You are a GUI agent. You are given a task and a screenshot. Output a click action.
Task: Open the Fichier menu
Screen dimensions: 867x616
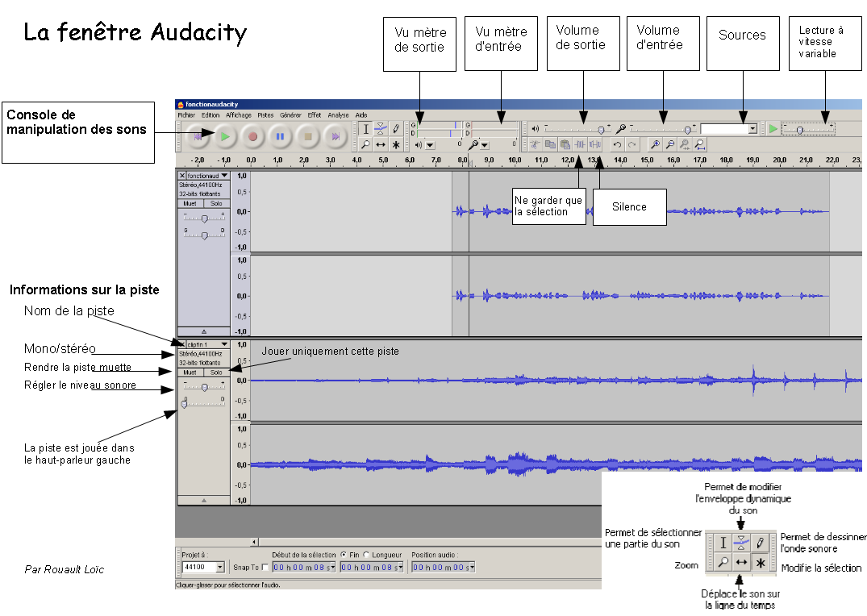[186, 115]
